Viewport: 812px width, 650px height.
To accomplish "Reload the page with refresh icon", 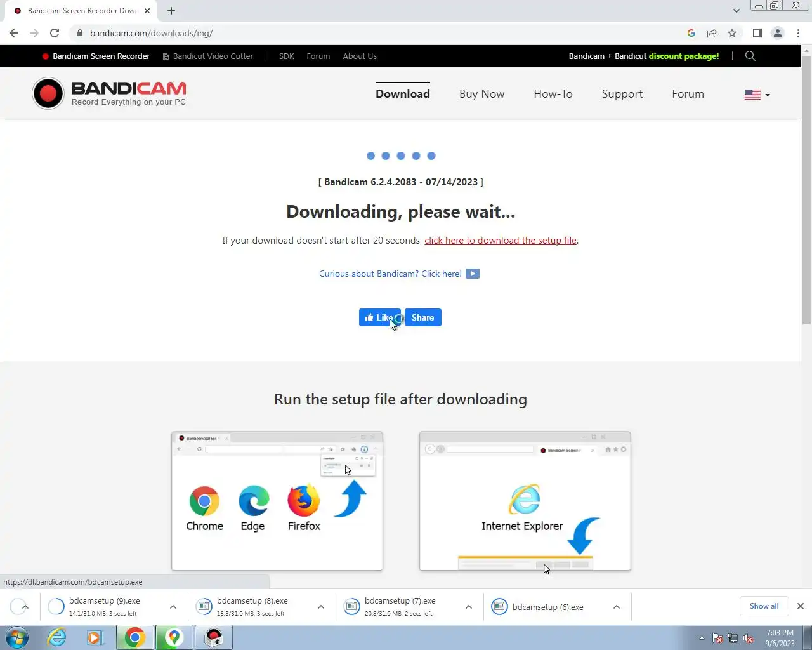I will click(55, 33).
